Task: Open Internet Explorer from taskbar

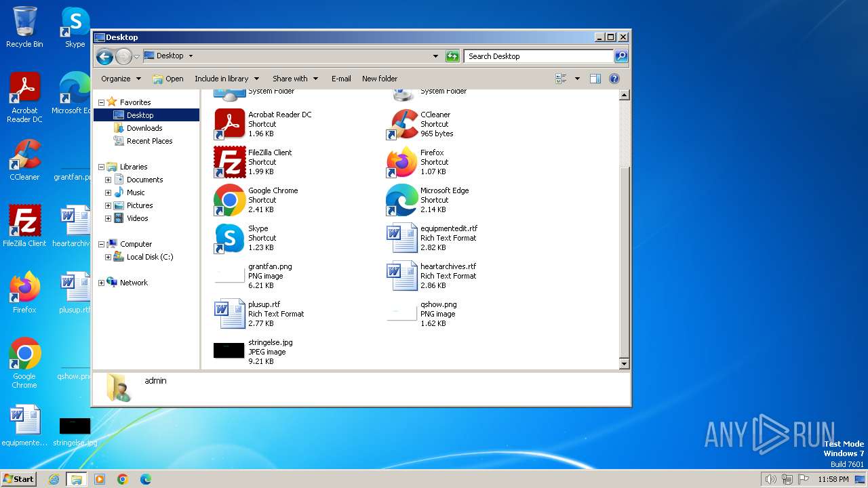Action: [54, 479]
